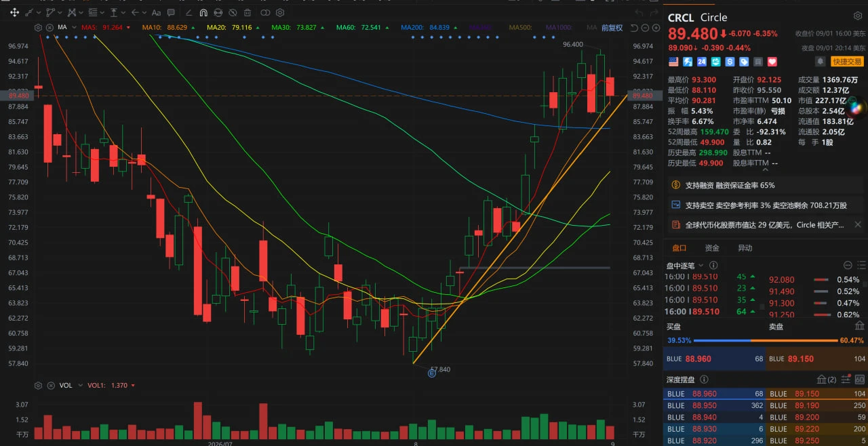This screenshot has height=446, width=868.
Task: Click the bank icon with (2)
Action: 828,380
